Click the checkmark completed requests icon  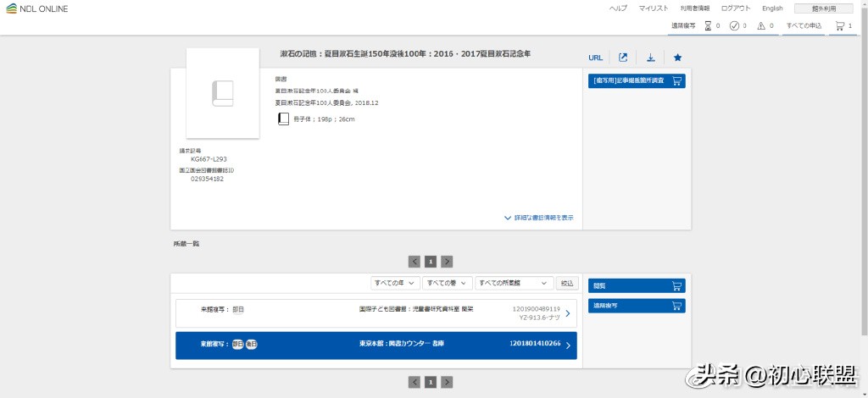pyautogui.click(x=735, y=25)
